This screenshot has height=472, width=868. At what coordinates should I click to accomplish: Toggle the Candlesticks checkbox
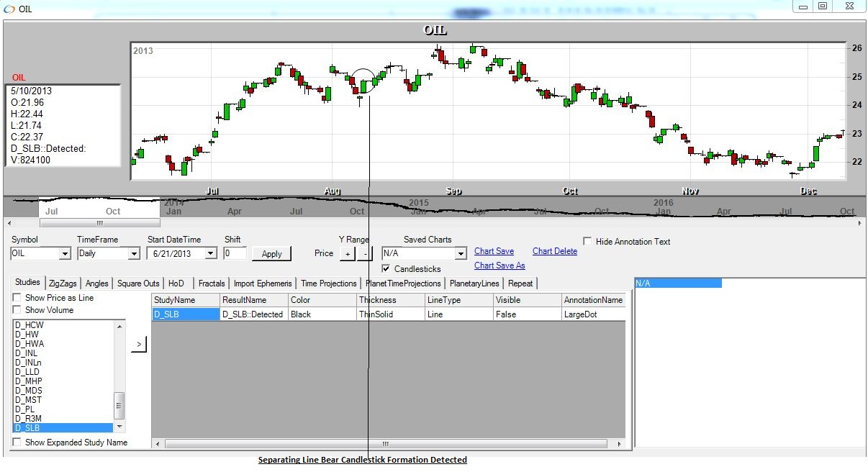pyautogui.click(x=386, y=268)
